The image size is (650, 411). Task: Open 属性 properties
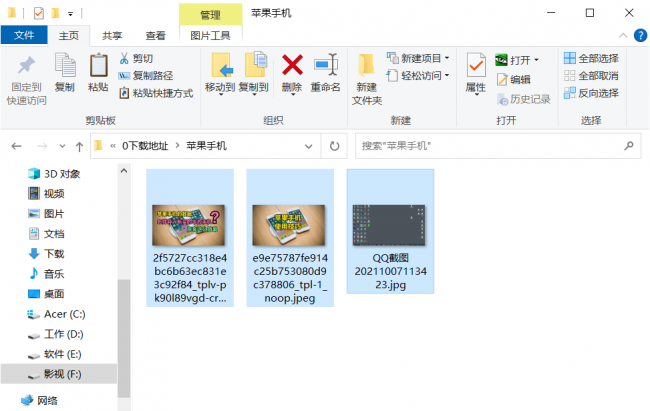476,74
